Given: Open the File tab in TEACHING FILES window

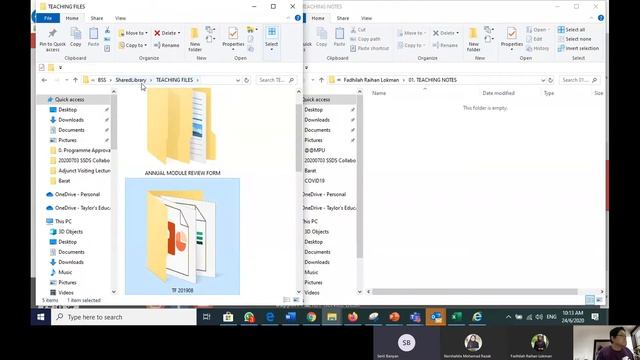Looking at the screenshot, I should [48, 18].
